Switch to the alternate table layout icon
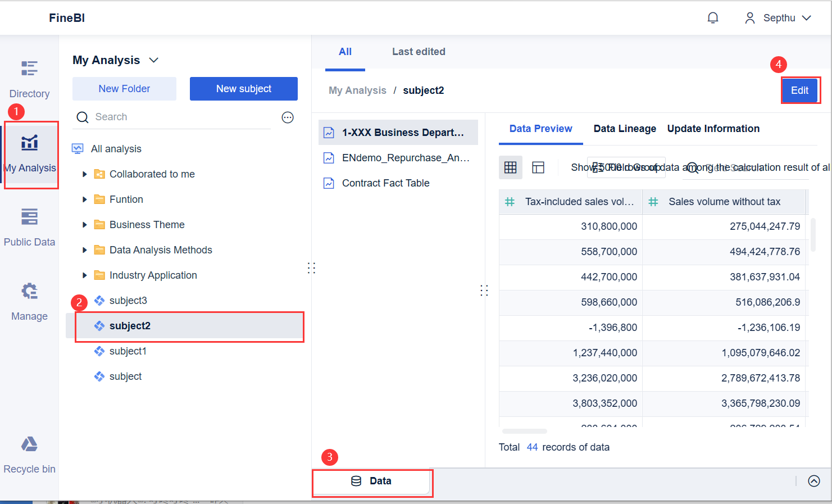The height and width of the screenshot is (504, 832). click(538, 167)
